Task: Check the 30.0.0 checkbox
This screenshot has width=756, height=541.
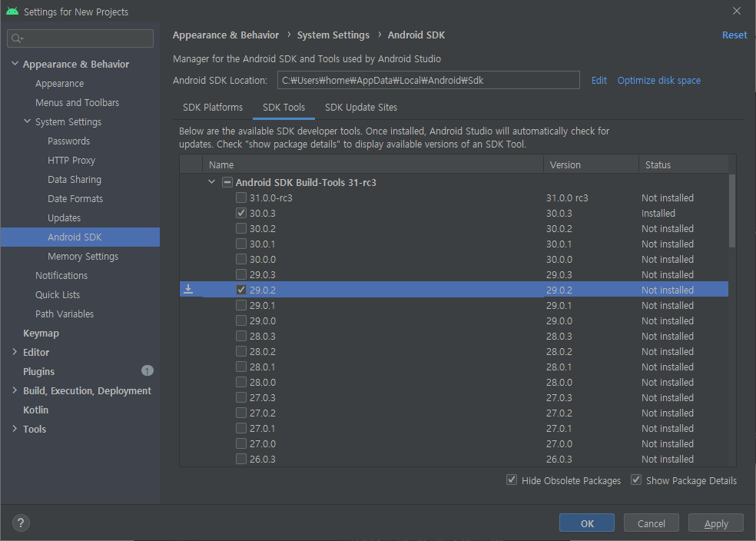Action: (241, 259)
